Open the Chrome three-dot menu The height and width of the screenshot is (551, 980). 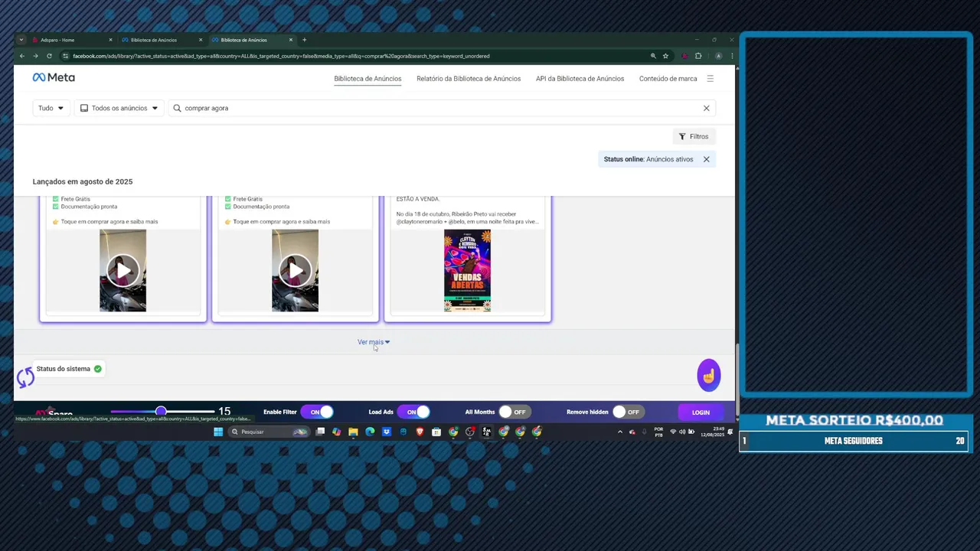point(732,56)
